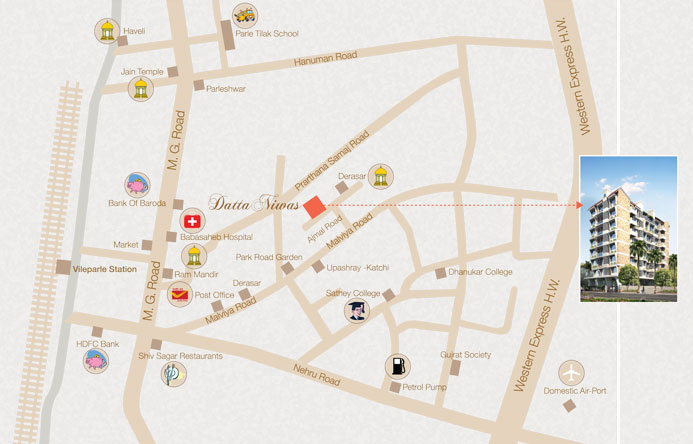Click the HDFC Bank piggy bank icon
Screen dimensions: 693x444
(x=96, y=360)
